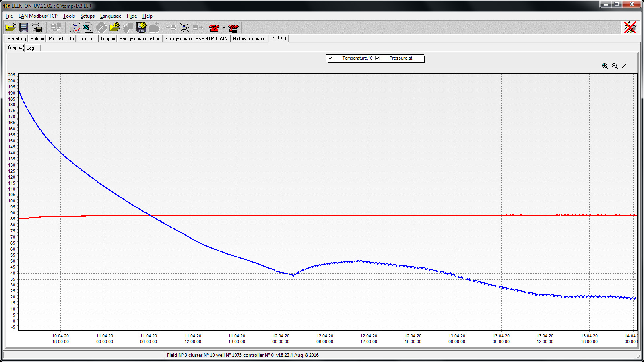Click the computer with arrows network icon
This screenshot has width=644, height=362.
tap(184, 27)
